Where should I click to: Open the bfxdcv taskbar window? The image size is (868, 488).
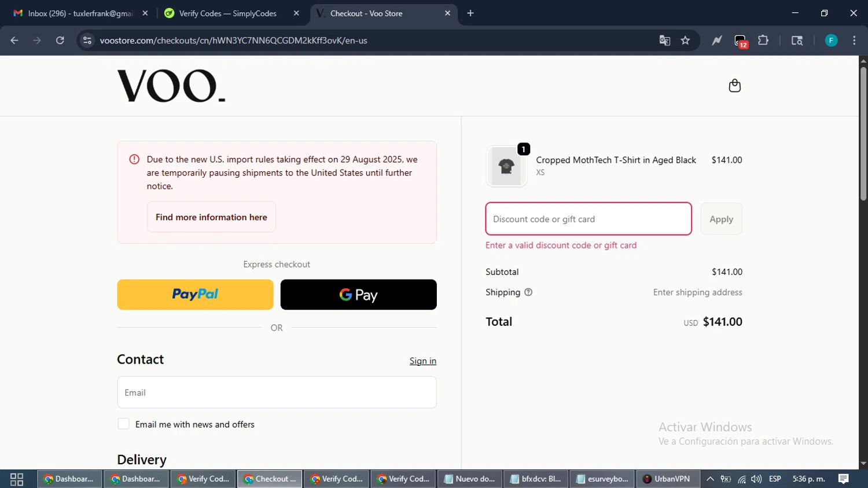click(x=536, y=479)
